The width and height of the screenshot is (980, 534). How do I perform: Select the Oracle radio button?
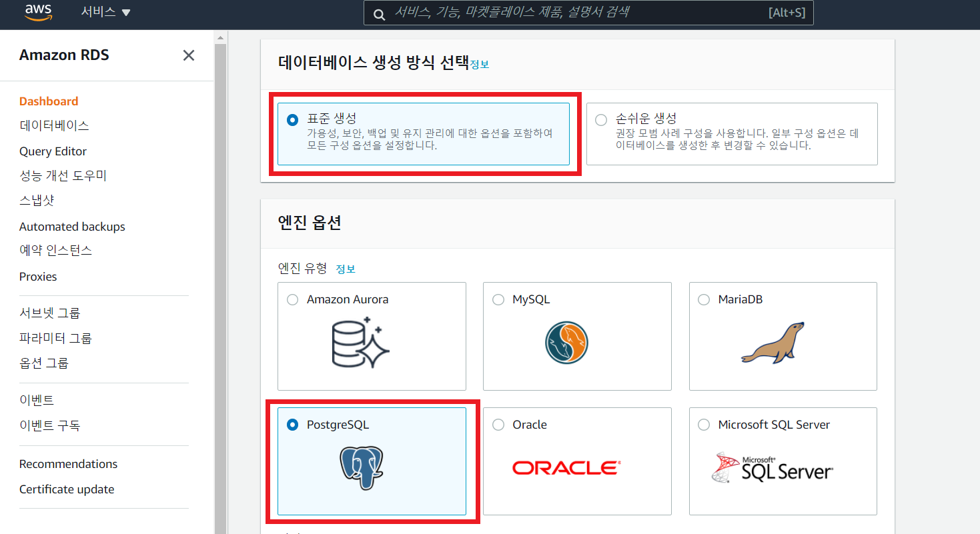coord(498,425)
